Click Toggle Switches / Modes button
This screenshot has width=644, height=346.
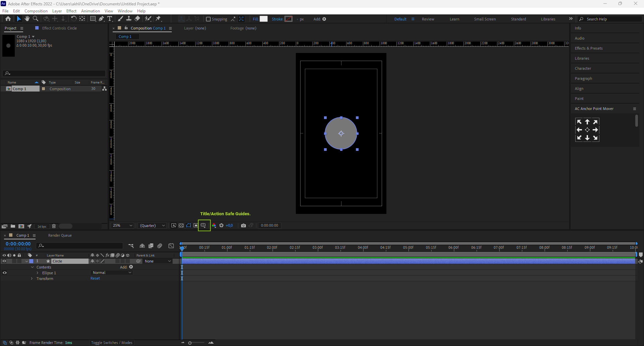tap(112, 343)
